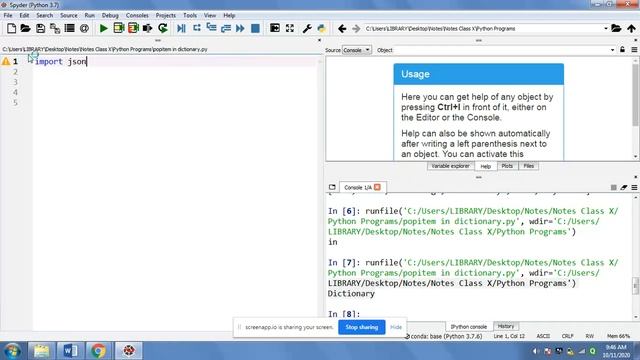
Task: Switch to the Variable explorer tab
Action: pos(450,166)
